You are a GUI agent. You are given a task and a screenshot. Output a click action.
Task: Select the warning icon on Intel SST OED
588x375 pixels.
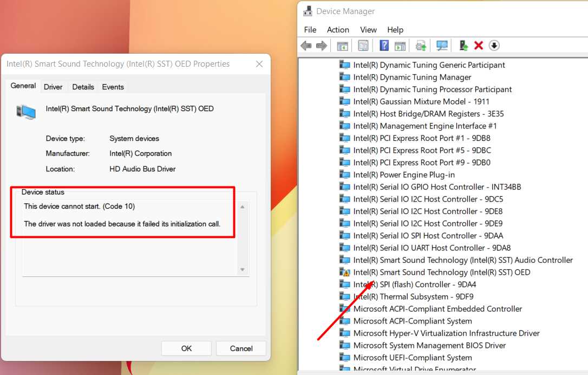tap(345, 272)
